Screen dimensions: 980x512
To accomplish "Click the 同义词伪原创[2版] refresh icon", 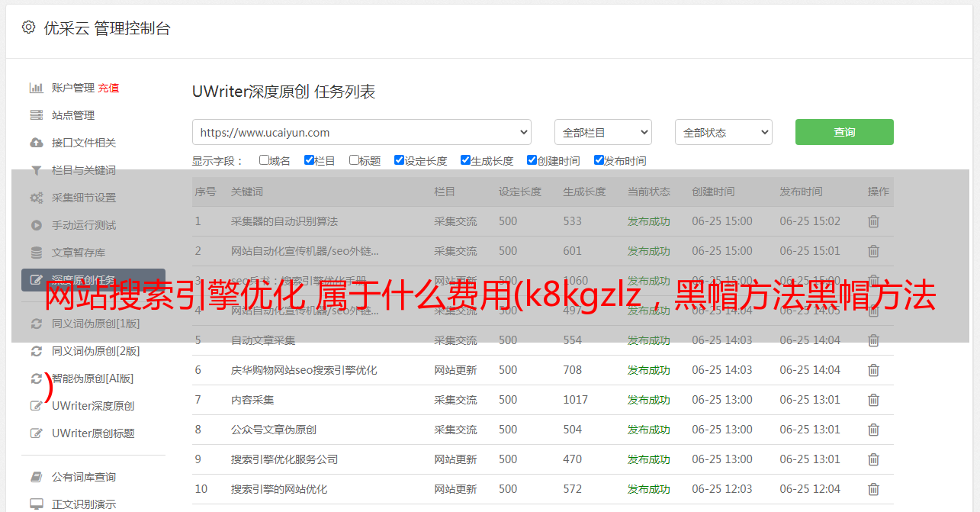I will [36, 351].
